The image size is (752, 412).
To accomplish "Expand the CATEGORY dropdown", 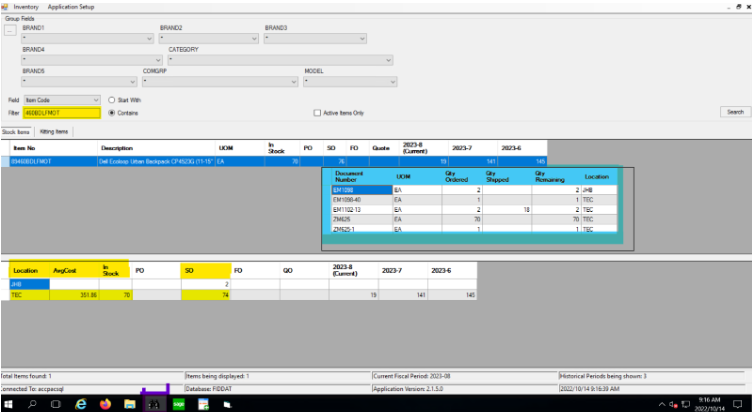I will click(389, 60).
